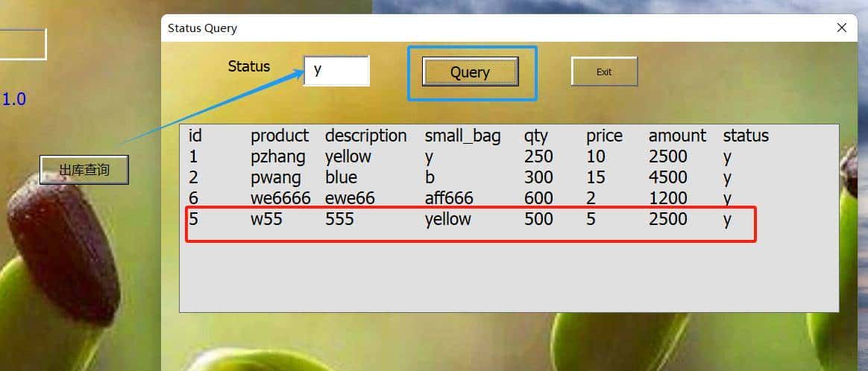Click the qty value 300
The height and width of the screenshot is (371, 868).
538,177
